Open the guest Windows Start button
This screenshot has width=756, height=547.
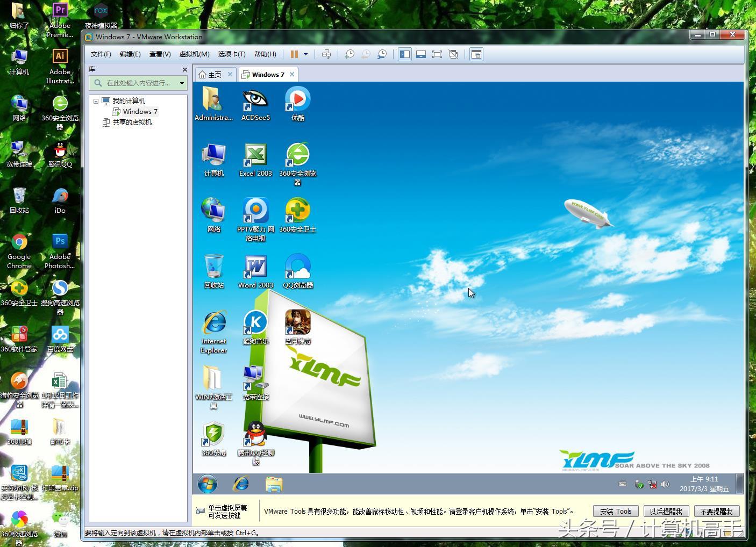208,484
